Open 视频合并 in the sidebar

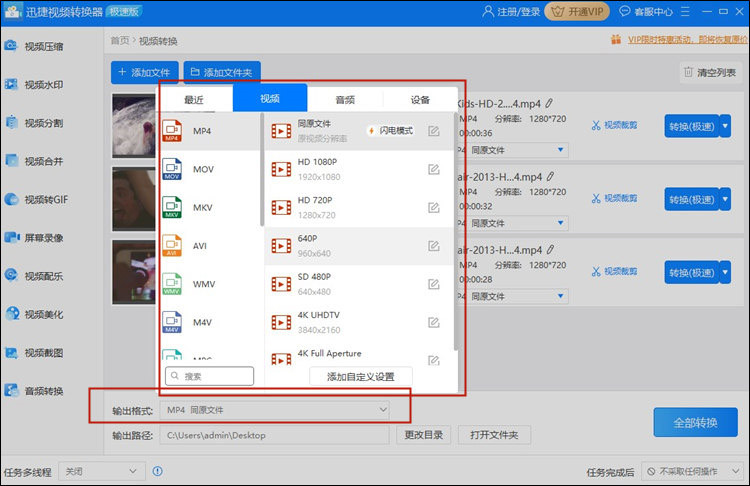33,161
